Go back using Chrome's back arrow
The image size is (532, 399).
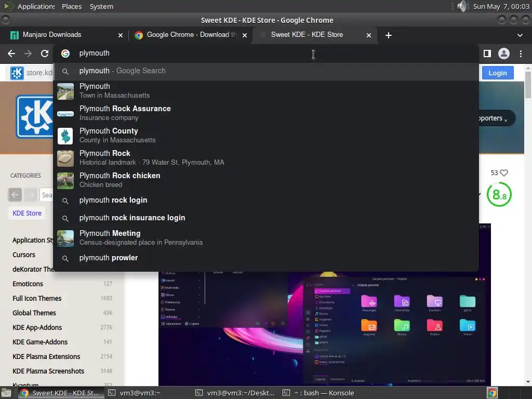click(x=11, y=54)
